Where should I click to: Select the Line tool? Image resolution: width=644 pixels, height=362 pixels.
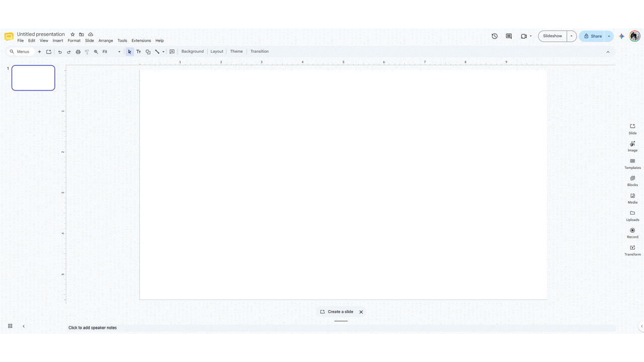click(157, 52)
